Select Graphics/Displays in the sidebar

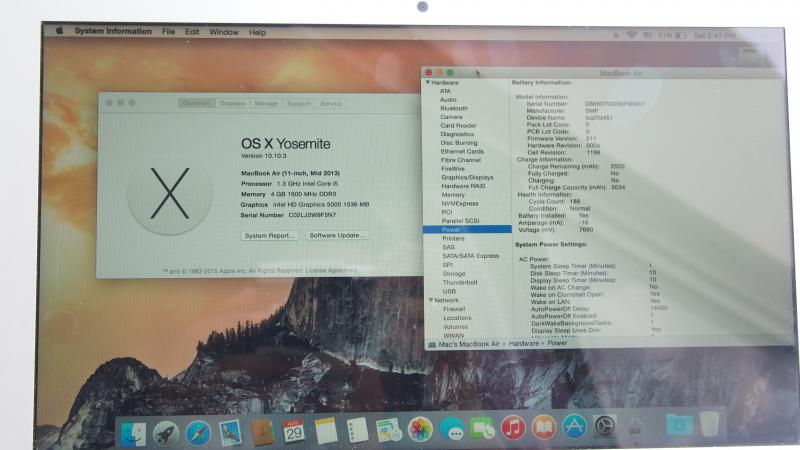[467, 177]
